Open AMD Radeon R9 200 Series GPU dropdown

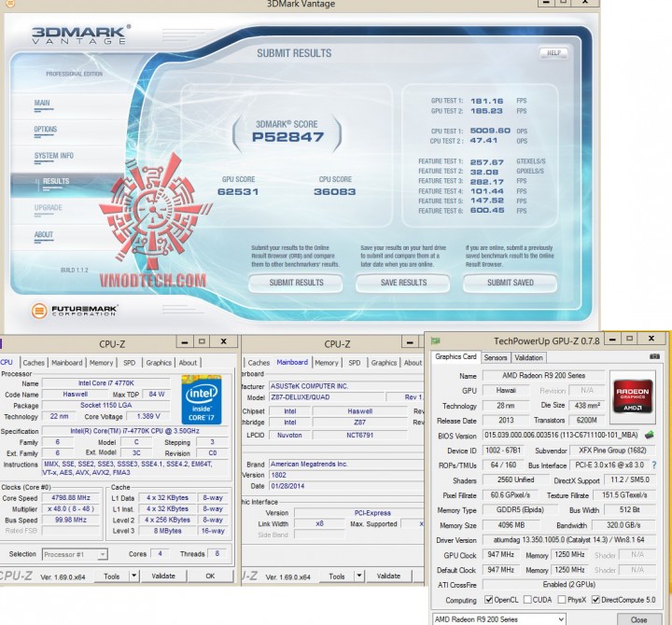pyautogui.click(x=499, y=619)
